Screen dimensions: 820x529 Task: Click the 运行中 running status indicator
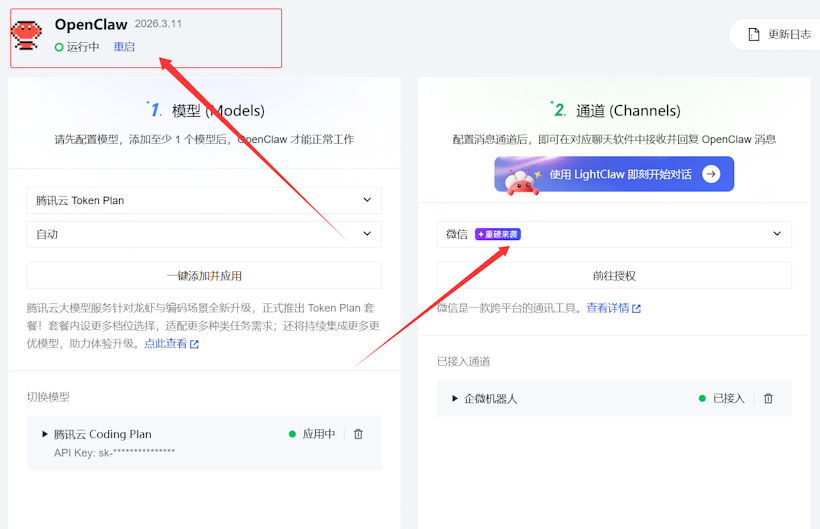(x=77, y=47)
